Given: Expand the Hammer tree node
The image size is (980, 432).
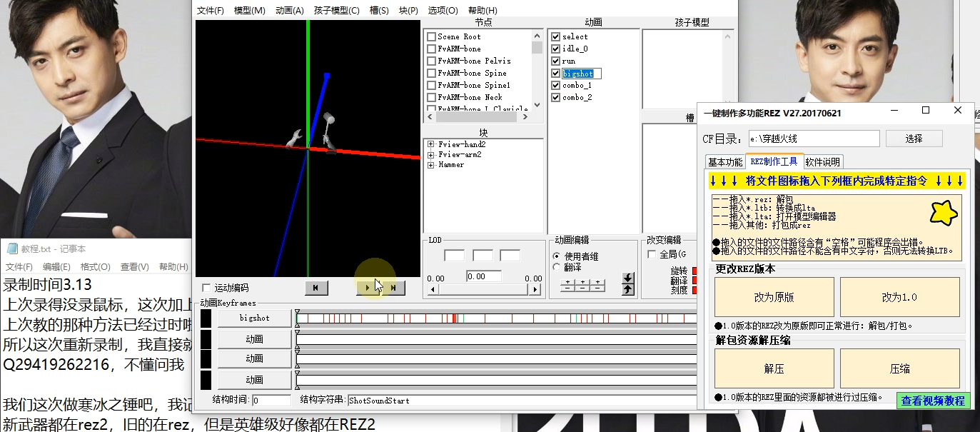Looking at the screenshot, I should [430, 165].
